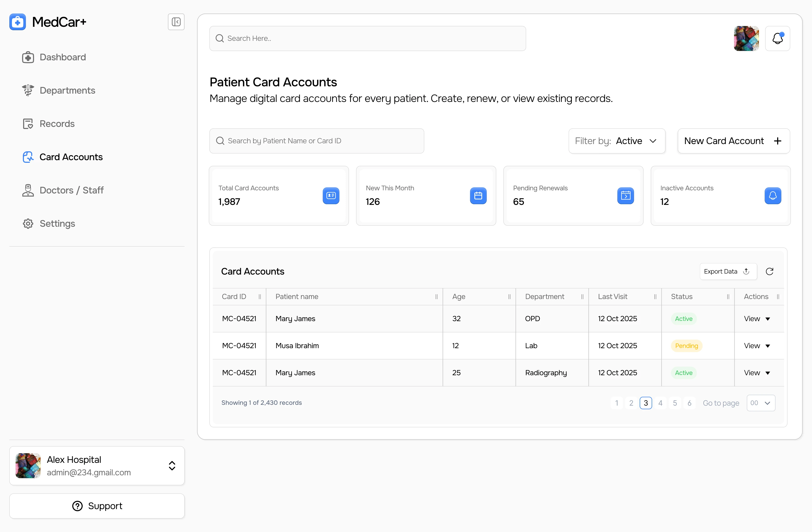Click the Search by Patient Name field
Screen dimensions: 812x532
point(317,141)
